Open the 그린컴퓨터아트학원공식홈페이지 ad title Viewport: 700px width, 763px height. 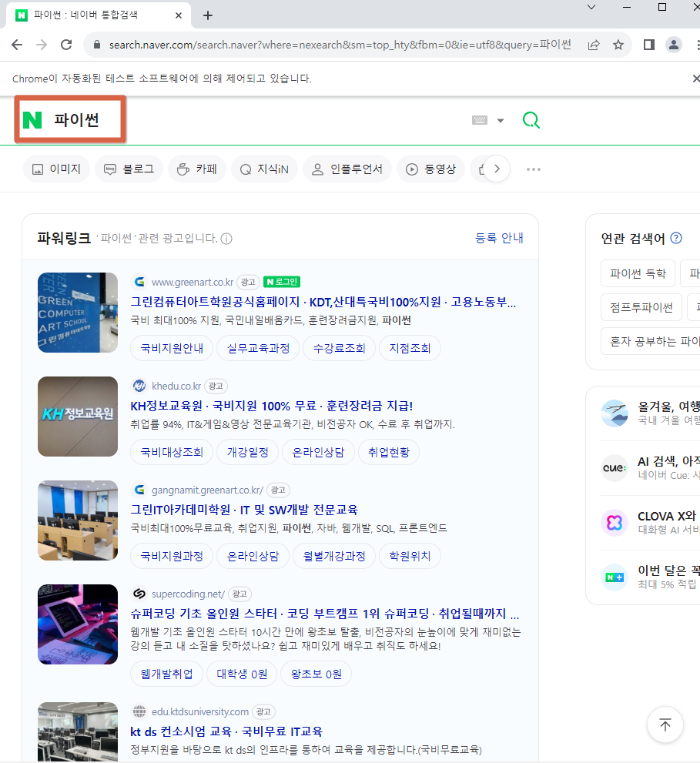click(323, 302)
